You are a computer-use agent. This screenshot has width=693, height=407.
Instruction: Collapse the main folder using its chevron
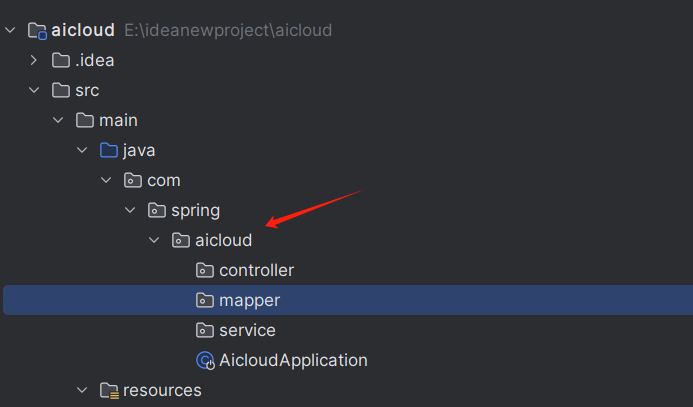58,120
